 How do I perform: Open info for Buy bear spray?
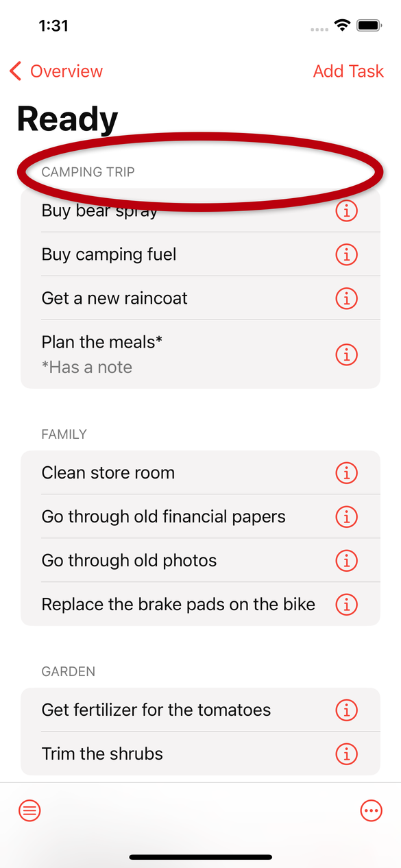tap(347, 210)
